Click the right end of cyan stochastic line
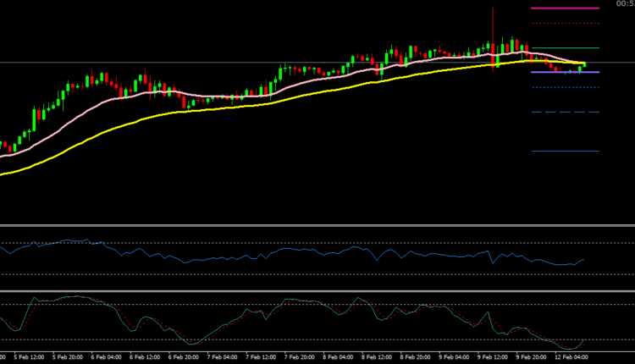The image size is (635, 364). (x=583, y=341)
